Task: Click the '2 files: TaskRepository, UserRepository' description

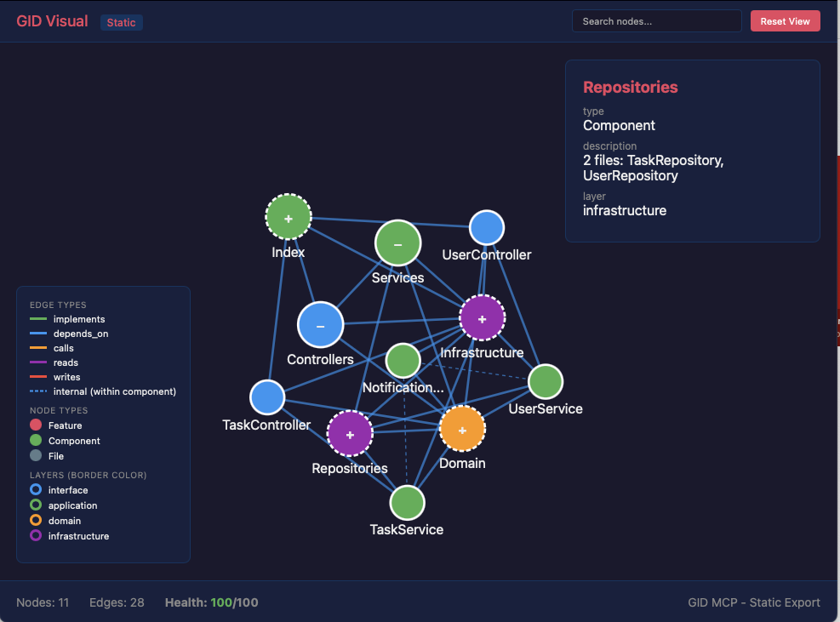Action: coord(654,168)
